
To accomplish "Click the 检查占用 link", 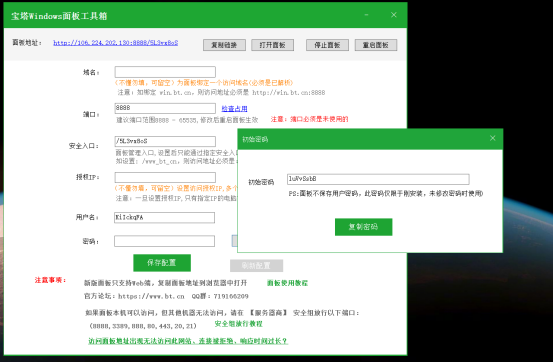I will 234,108.
